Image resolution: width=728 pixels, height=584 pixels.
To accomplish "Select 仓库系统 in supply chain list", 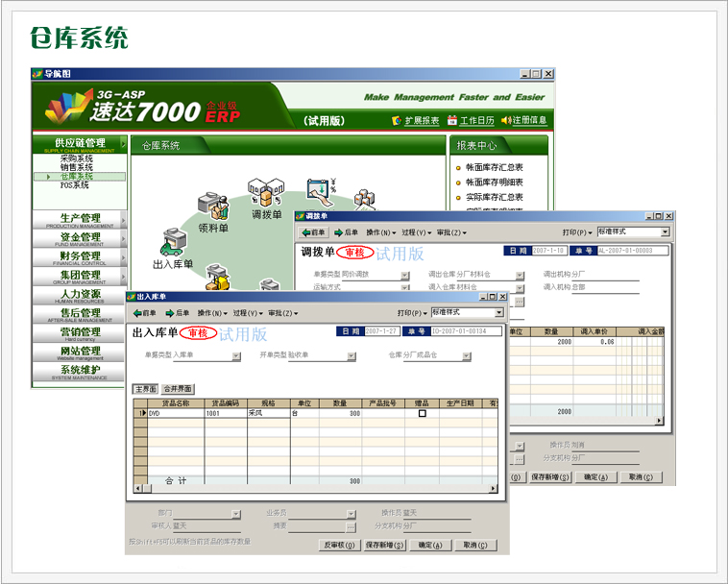I will 80,177.
